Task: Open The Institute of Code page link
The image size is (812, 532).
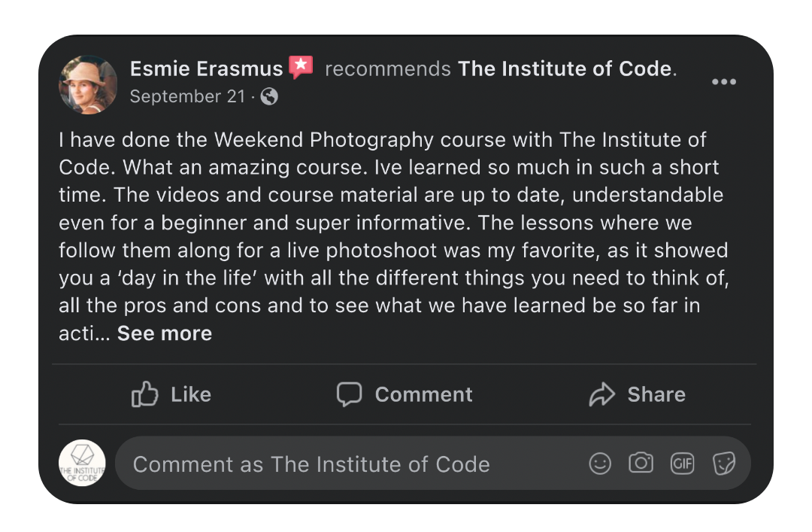Action: pos(565,68)
